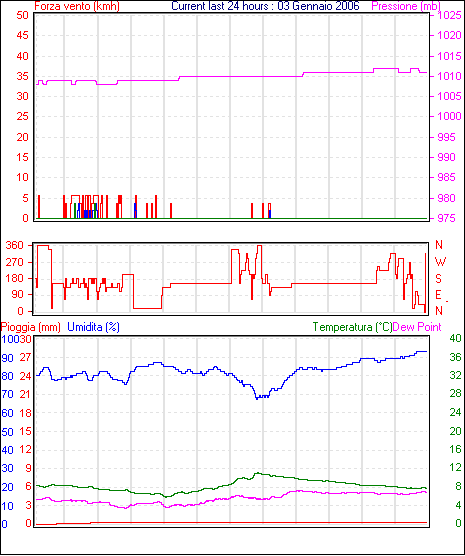This screenshot has width=465, height=556.
Task: Click the 1025 pressure axis value
Action: (449, 15)
